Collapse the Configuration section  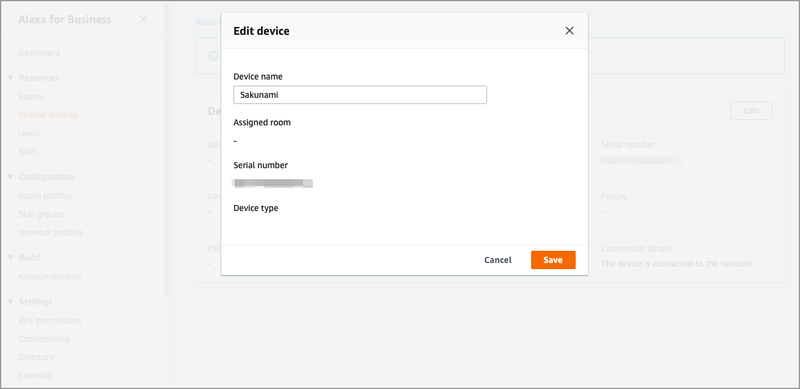point(10,177)
